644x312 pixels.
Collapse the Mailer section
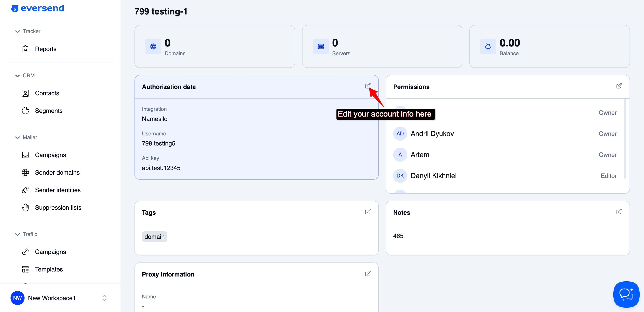tap(18, 138)
